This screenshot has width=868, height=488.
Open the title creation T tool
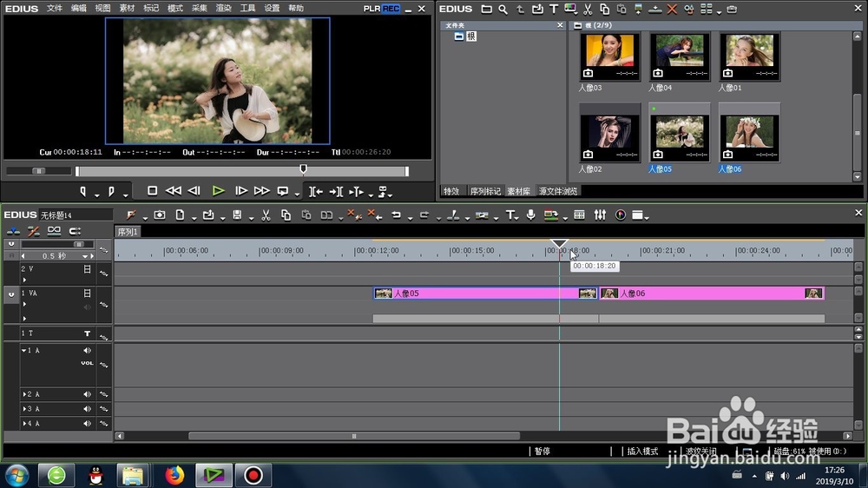click(x=510, y=215)
